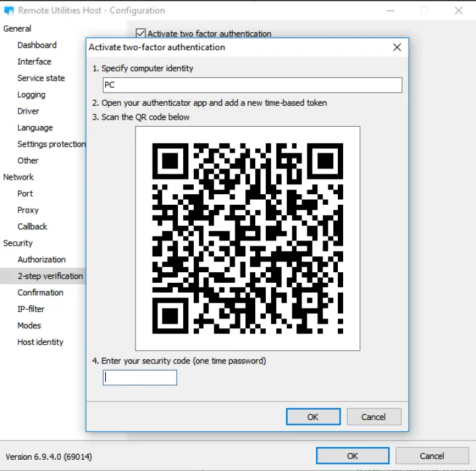
Task: Click the QR code image
Action: click(247, 238)
